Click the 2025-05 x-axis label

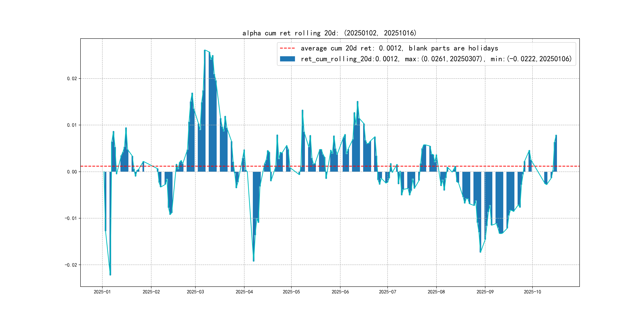(291, 292)
